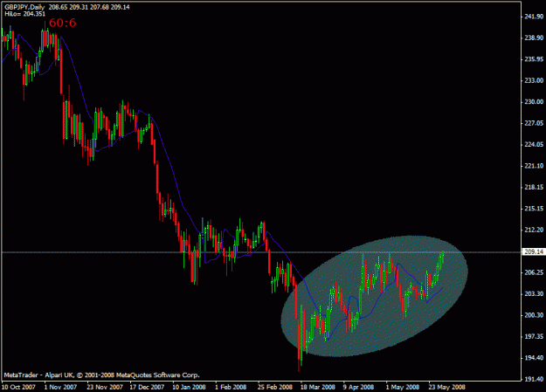Click the 10 Oct 2007 date label
Screen dimensions: 546x392
(x=19, y=387)
